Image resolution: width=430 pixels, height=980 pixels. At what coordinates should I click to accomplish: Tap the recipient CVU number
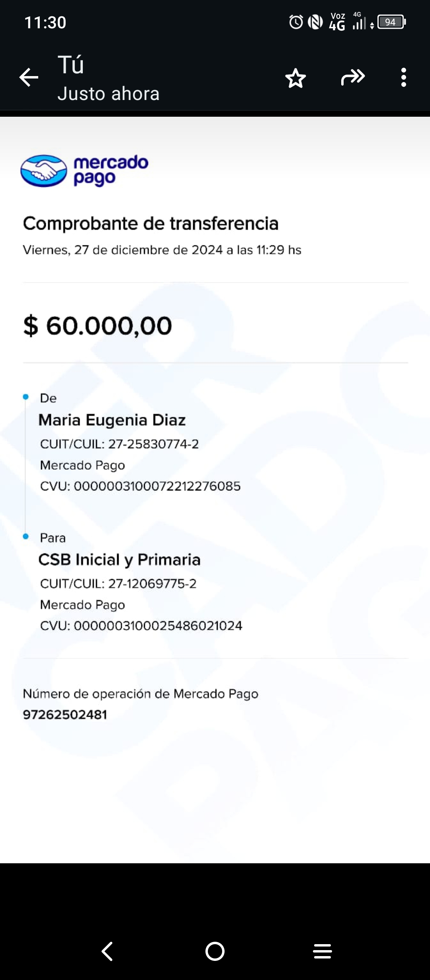(x=158, y=626)
